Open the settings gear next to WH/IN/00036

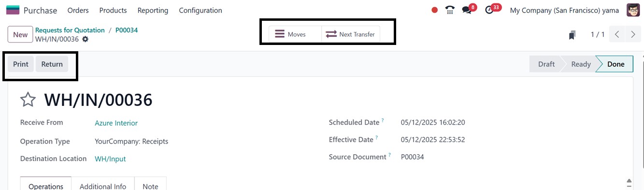point(85,39)
